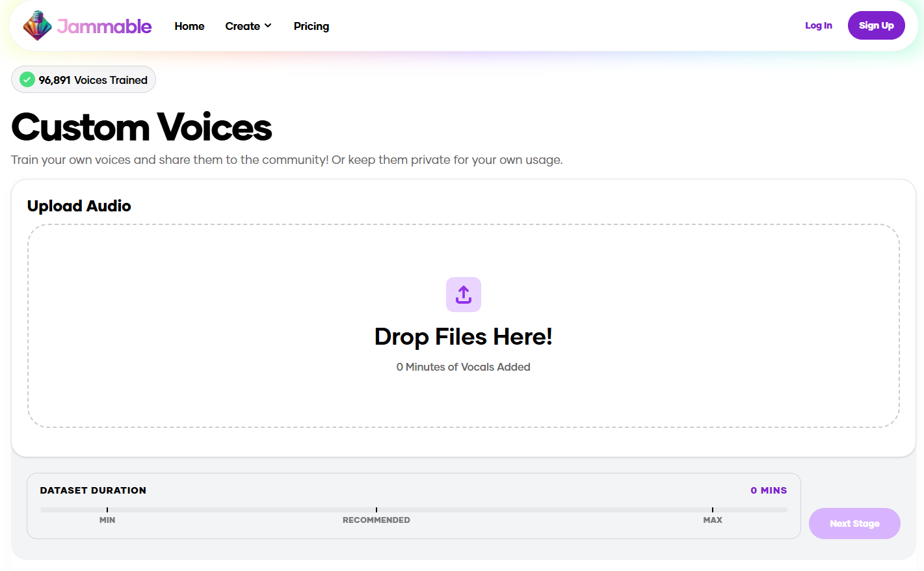Click the Next Stage button

pyautogui.click(x=854, y=524)
